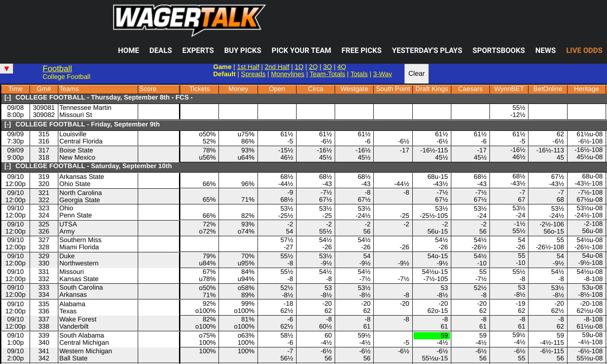The height and width of the screenshot is (364, 607).
Task: Click the green highlighted 59 Draft Kings cell
Action: click(432, 335)
